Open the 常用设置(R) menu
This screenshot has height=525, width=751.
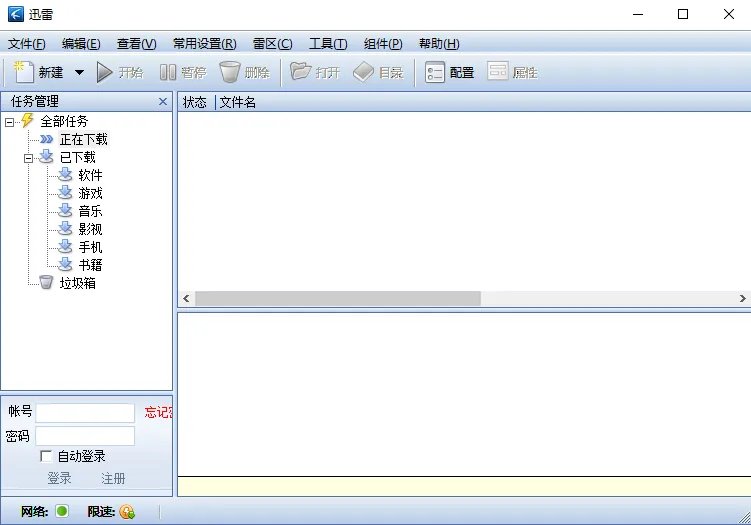(x=204, y=44)
